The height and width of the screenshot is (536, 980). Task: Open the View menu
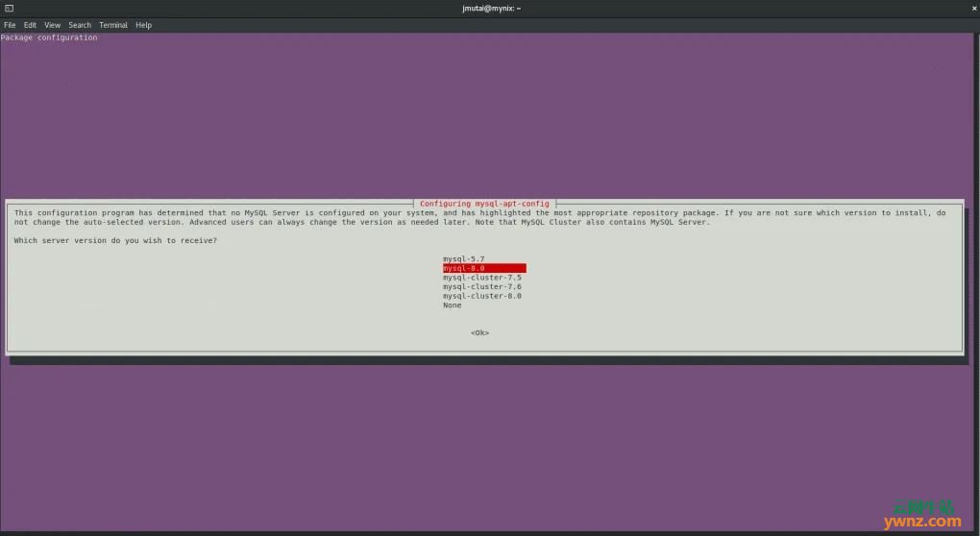(52, 25)
